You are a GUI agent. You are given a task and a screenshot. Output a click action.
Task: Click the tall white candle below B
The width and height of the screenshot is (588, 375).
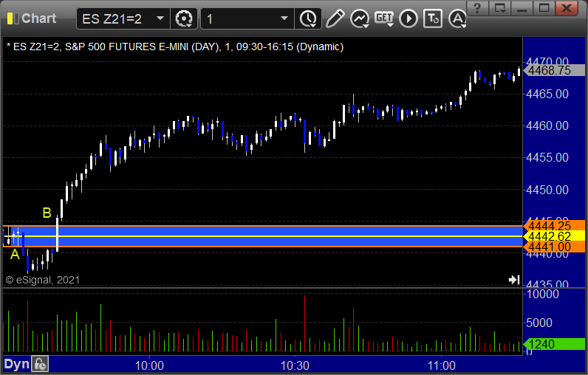(x=57, y=234)
